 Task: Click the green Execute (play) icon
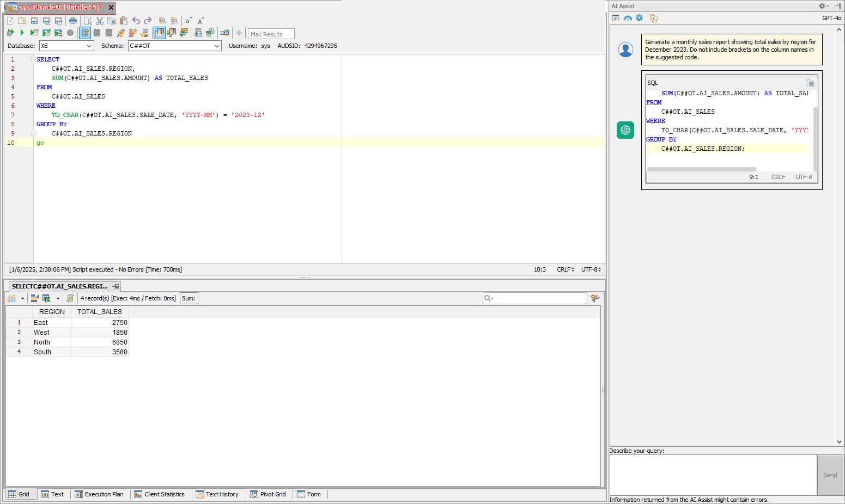[22, 33]
